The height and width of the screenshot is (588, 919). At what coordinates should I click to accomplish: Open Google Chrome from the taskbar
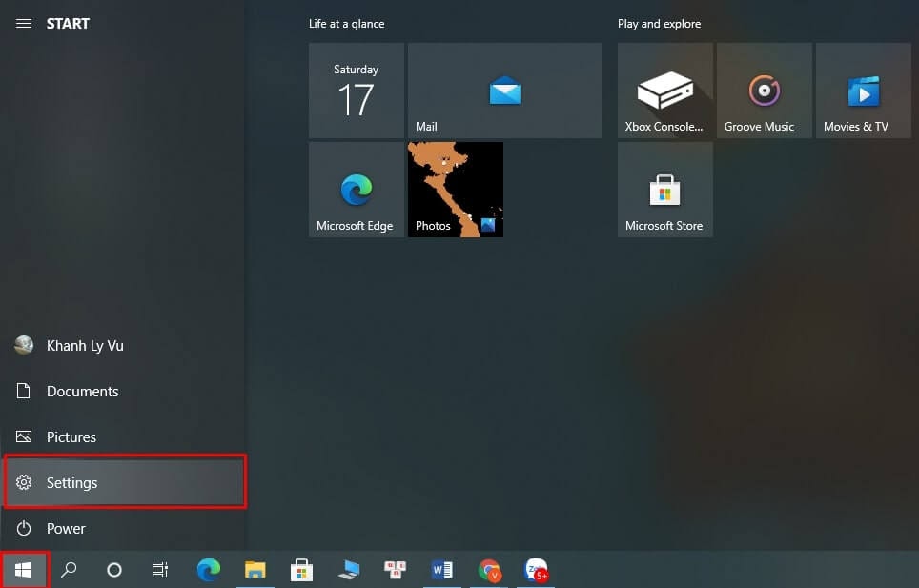(x=489, y=569)
